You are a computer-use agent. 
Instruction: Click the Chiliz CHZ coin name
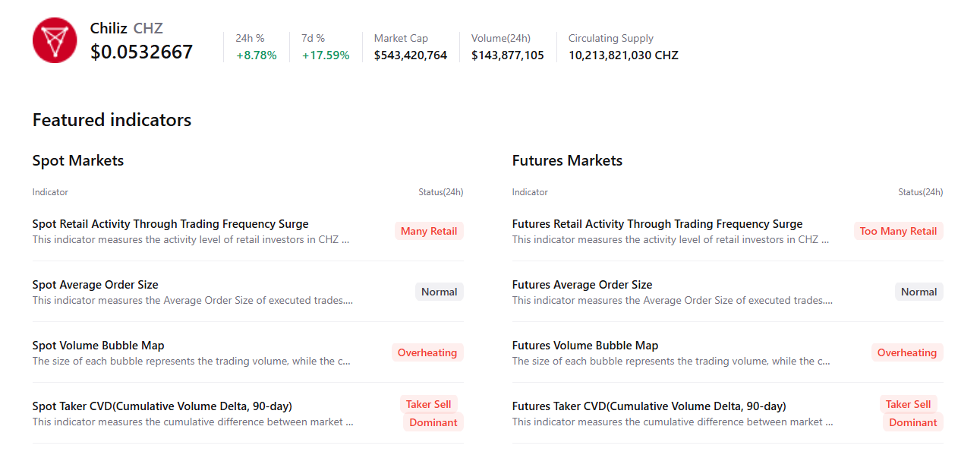126,29
